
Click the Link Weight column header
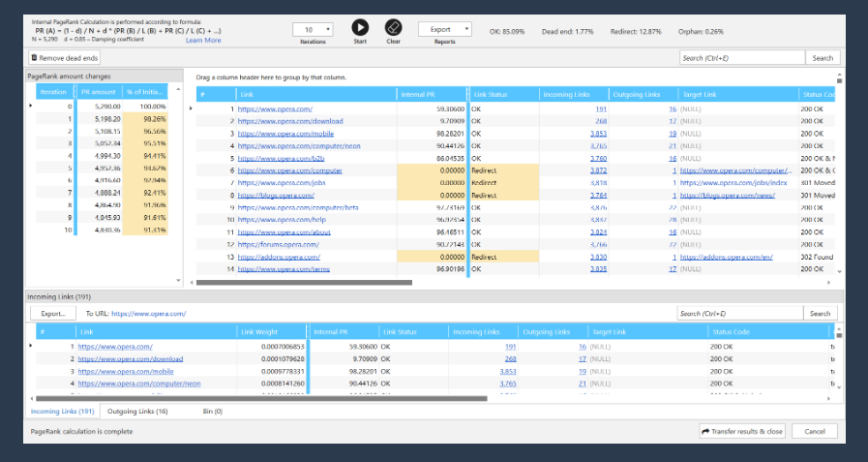point(271,332)
